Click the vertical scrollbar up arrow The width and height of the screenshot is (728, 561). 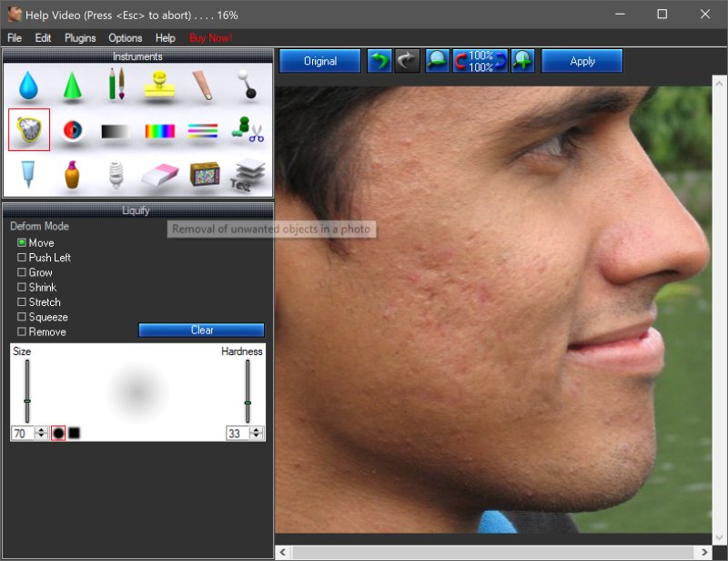coord(719,84)
